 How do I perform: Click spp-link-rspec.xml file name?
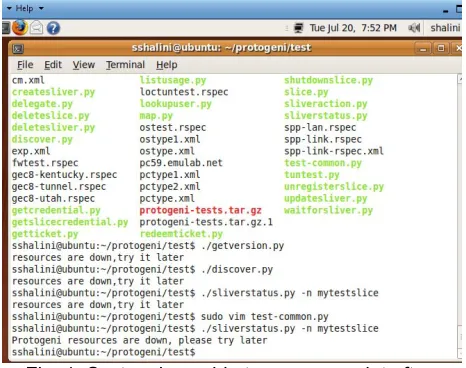pos(334,151)
